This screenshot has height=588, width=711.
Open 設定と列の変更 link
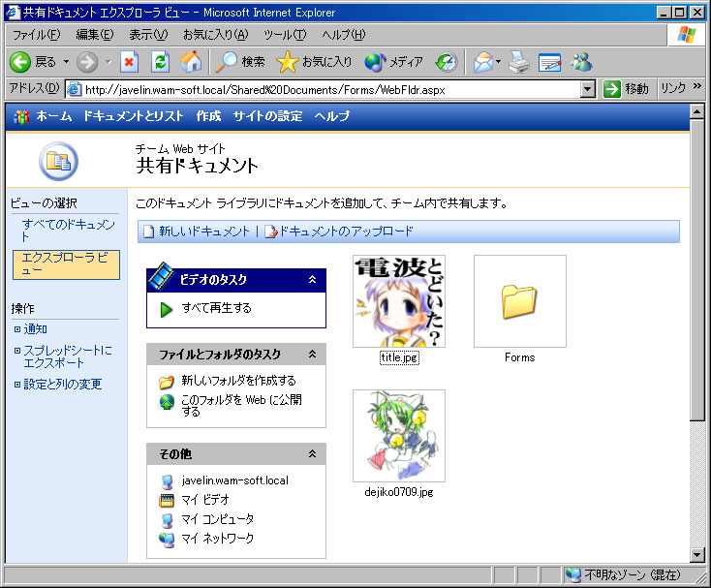63,385
